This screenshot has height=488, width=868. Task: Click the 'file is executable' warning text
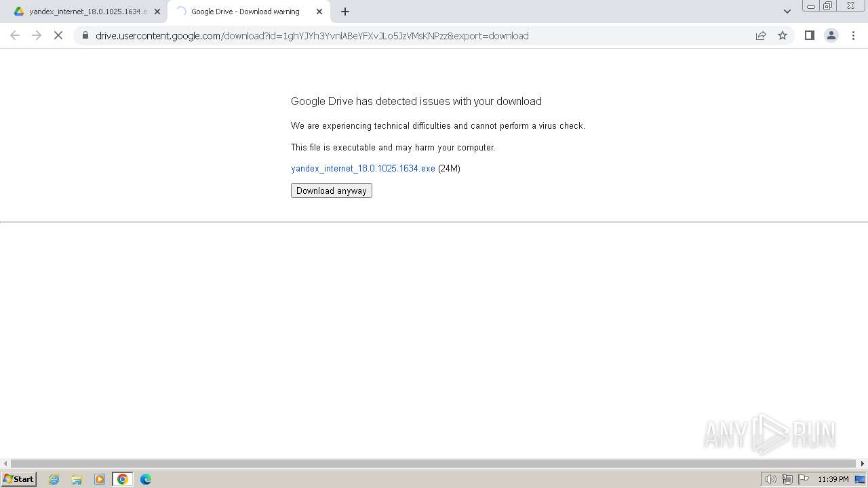pyautogui.click(x=393, y=147)
